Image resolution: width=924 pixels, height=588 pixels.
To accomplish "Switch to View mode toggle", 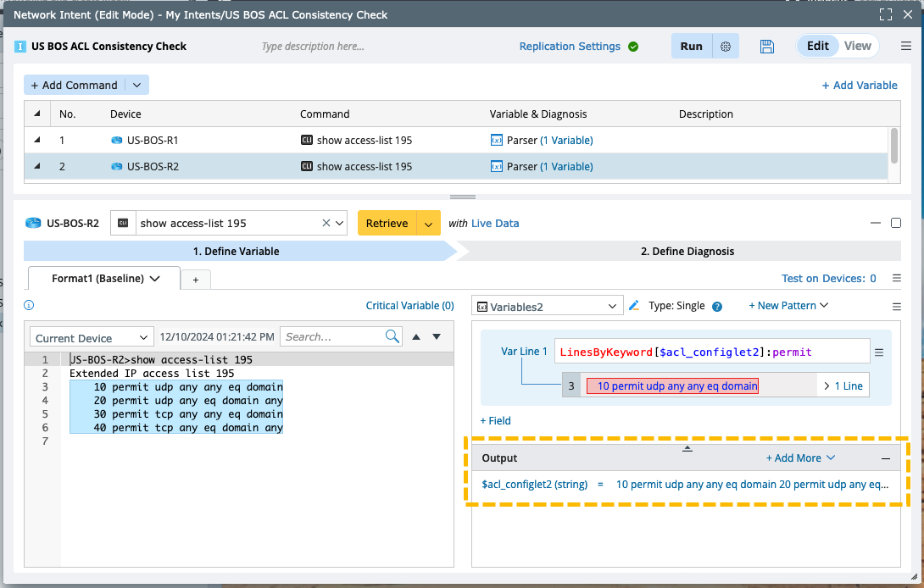I will click(857, 46).
